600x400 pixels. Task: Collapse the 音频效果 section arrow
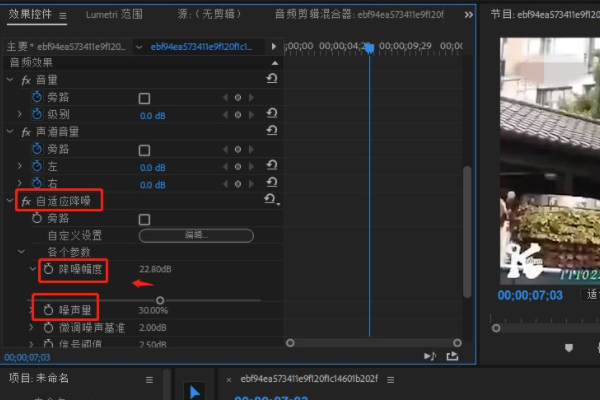tap(275, 63)
